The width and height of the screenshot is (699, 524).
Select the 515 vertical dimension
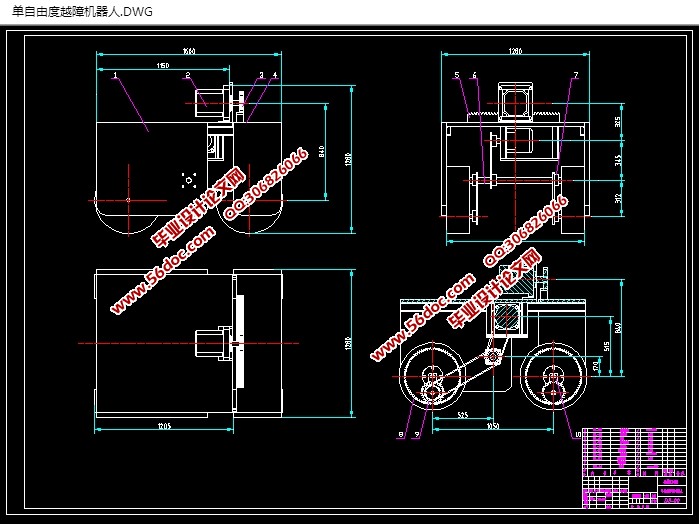coord(609,346)
